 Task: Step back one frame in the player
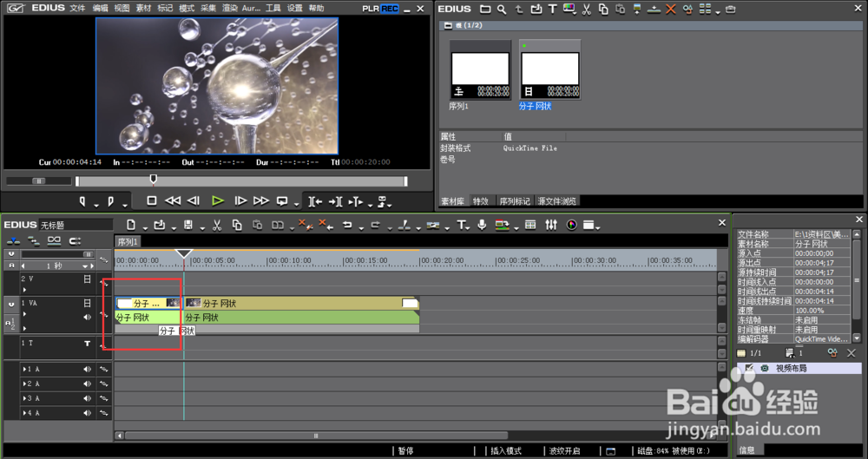pyautogui.click(x=194, y=201)
